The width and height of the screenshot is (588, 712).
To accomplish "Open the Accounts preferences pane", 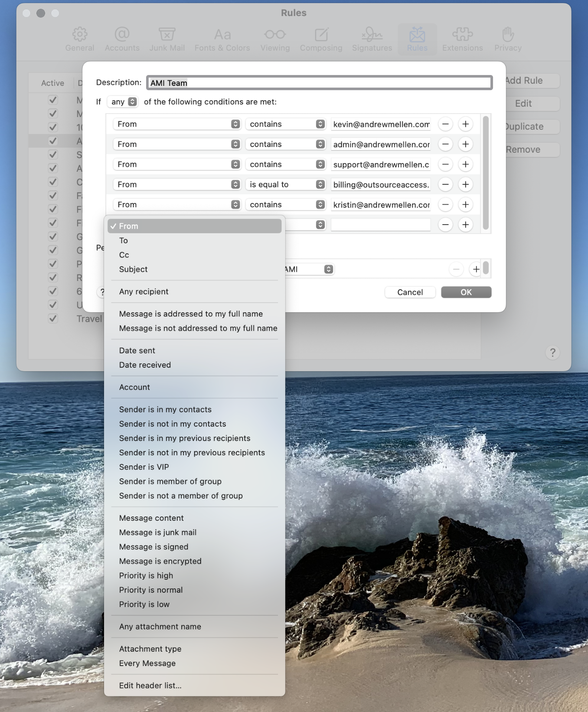I will pyautogui.click(x=122, y=39).
